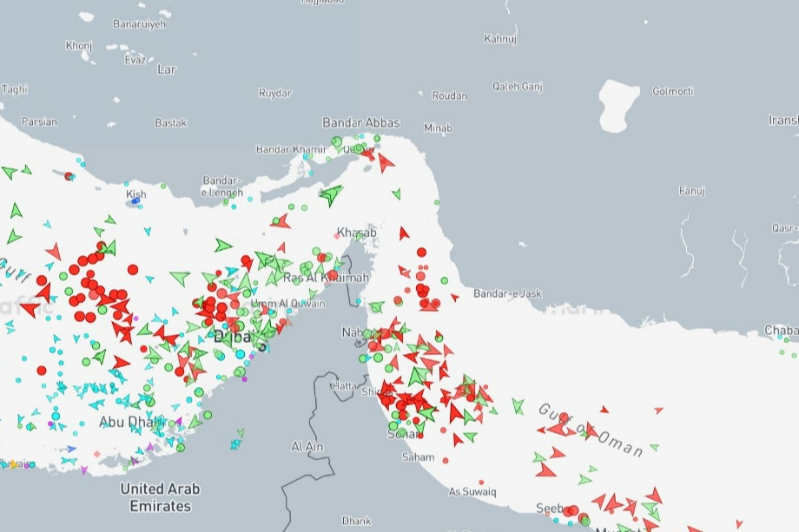Image resolution: width=799 pixels, height=532 pixels.
Task: Click the overlapping green arrows east of Bandar-e Lengeh
Action: 330,195
